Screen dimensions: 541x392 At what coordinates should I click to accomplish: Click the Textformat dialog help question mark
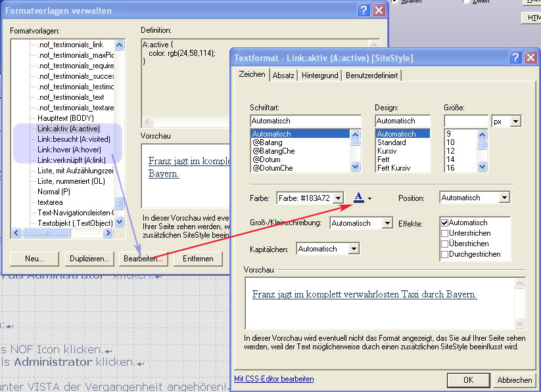[x=515, y=58]
